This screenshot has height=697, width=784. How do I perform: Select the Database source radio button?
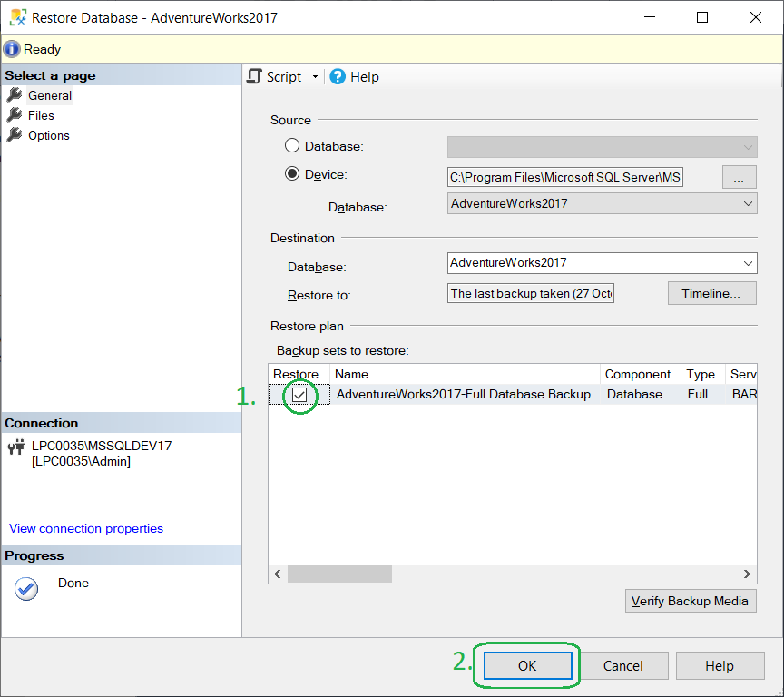292,146
